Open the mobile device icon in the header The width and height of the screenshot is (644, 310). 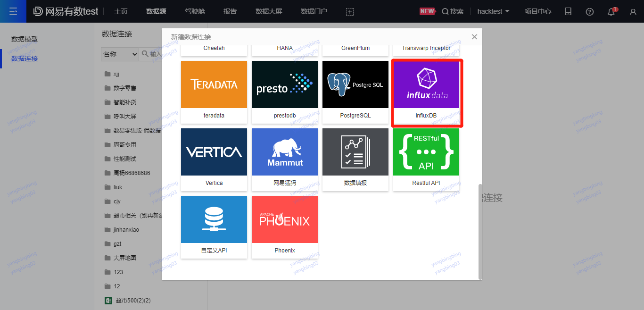[568, 11]
